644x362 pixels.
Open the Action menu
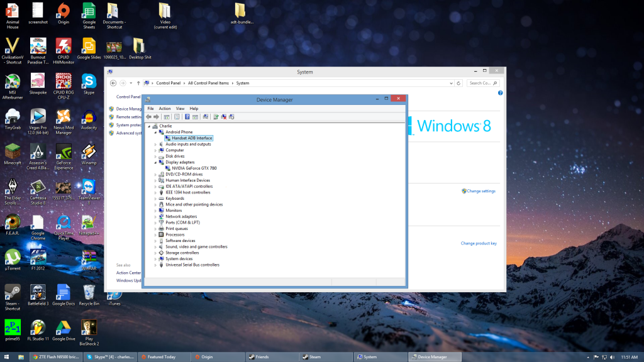click(x=164, y=108)
